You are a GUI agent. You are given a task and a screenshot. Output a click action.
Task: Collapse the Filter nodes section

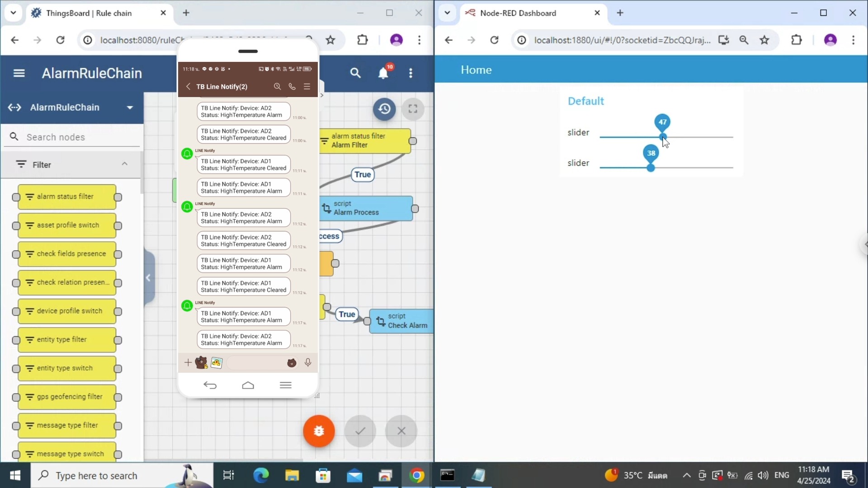[125, 164]
